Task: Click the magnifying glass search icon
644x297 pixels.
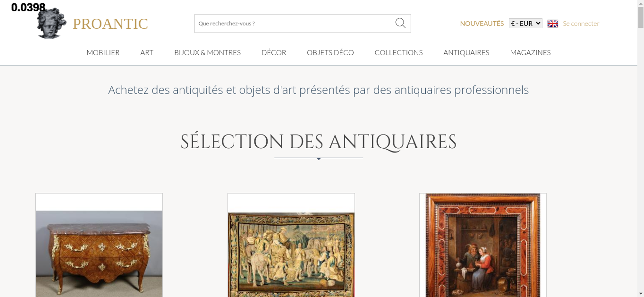Action: (x=400, y=23)
